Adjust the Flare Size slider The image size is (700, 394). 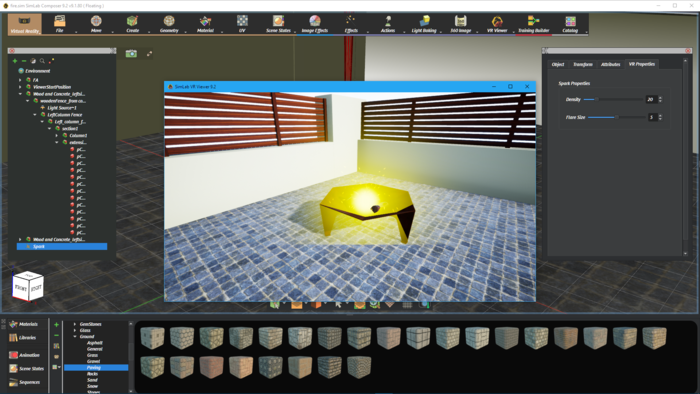[616, 117]
